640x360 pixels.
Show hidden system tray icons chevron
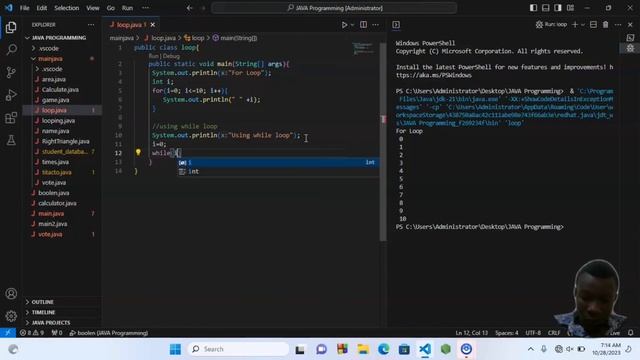point(531,349)
